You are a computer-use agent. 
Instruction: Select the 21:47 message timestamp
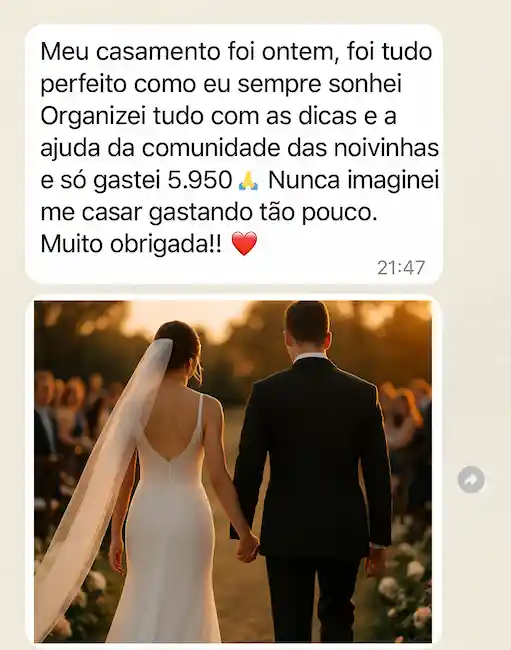point(401,267)
